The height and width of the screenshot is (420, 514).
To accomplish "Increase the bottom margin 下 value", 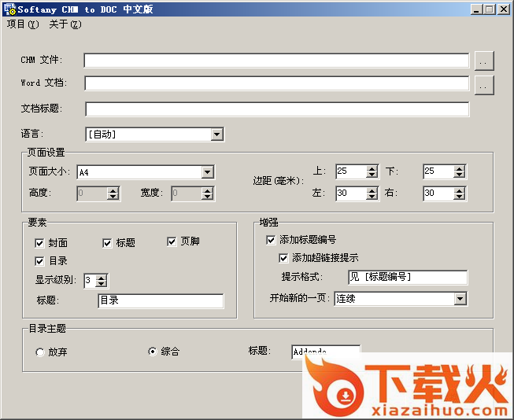I will click(x=459, y=168).
